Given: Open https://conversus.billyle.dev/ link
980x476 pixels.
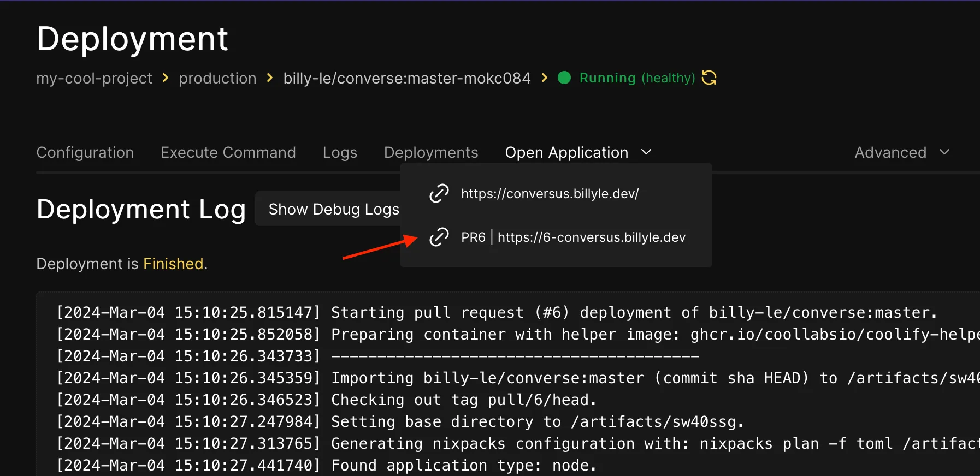Looking at the screenshot, I should (x=550, y=194).
